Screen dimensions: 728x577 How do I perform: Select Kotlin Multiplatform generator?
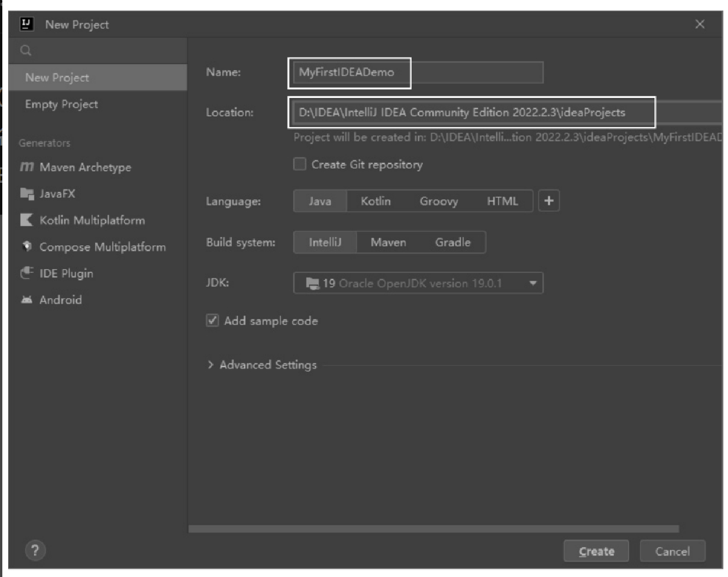pos(98,220)
